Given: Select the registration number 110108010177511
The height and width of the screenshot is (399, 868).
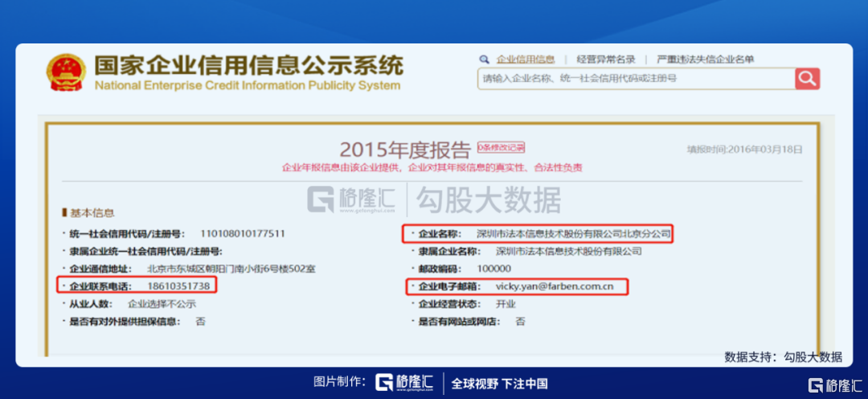Looking at the screenshot, I should [x=243, y=233].
